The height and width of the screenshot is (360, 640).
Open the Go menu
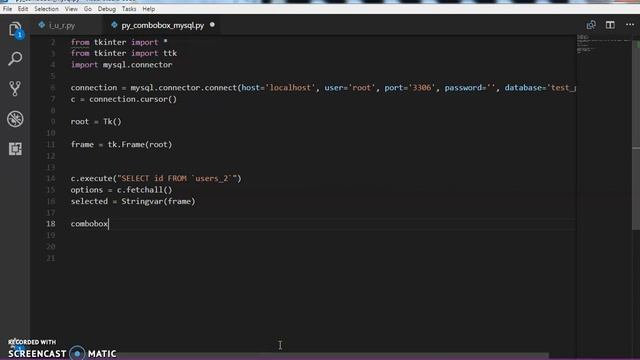[x=88, y=9]
